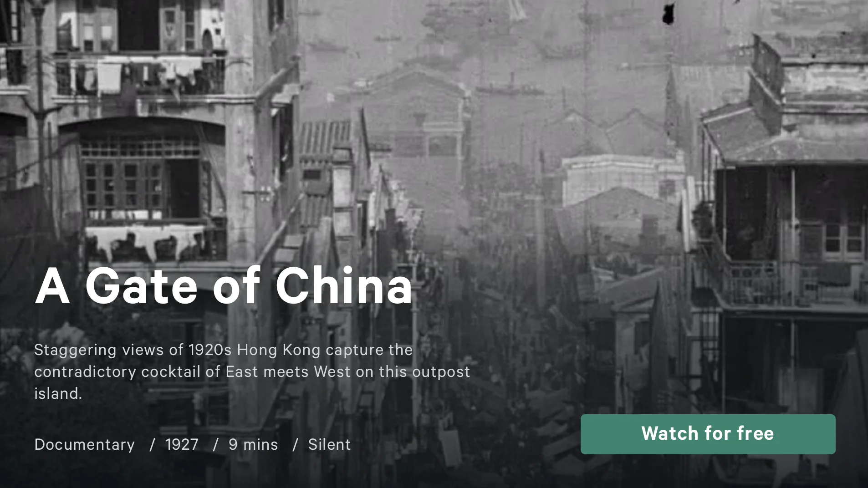Screen dimensions: 868x488
Task: Click the word China in the title
Action: tap(344, 286)
